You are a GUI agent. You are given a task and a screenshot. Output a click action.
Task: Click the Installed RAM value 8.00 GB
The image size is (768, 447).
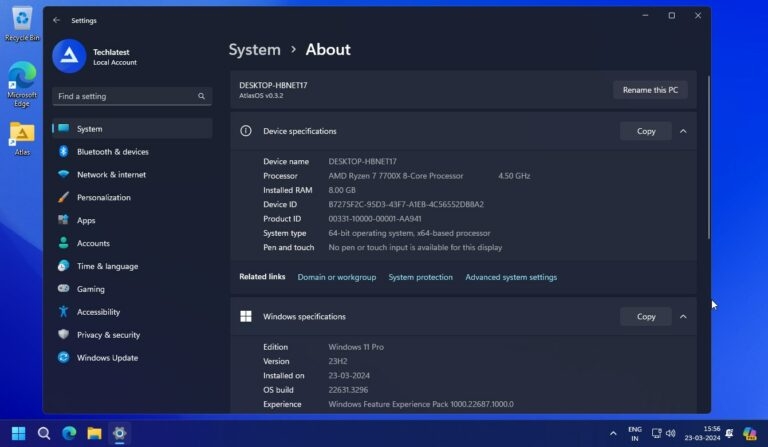342,190
